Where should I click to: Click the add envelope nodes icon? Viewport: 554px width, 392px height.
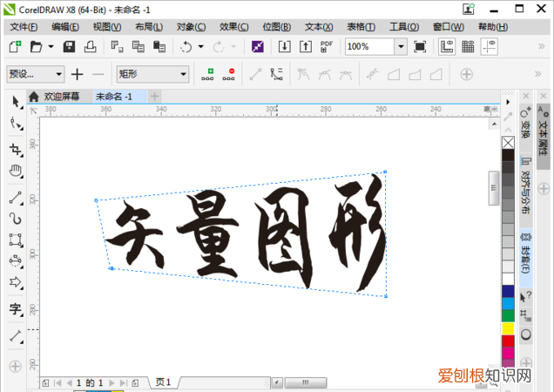(x=207, y=74)
